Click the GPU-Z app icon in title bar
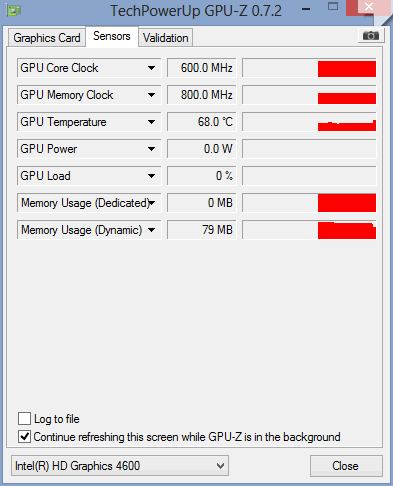Image resolution: width=393 pixels, height=486 pixels. (13, 10)
